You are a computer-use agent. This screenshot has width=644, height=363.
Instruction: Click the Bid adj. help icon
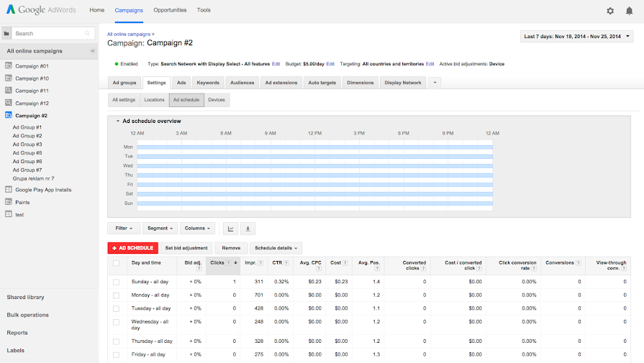(x=199, y=269)
